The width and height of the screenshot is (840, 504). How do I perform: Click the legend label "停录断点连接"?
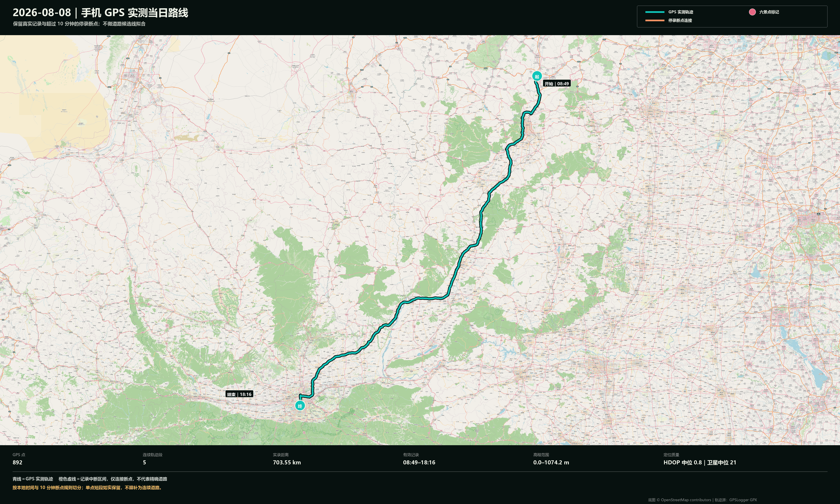point(680,20)
